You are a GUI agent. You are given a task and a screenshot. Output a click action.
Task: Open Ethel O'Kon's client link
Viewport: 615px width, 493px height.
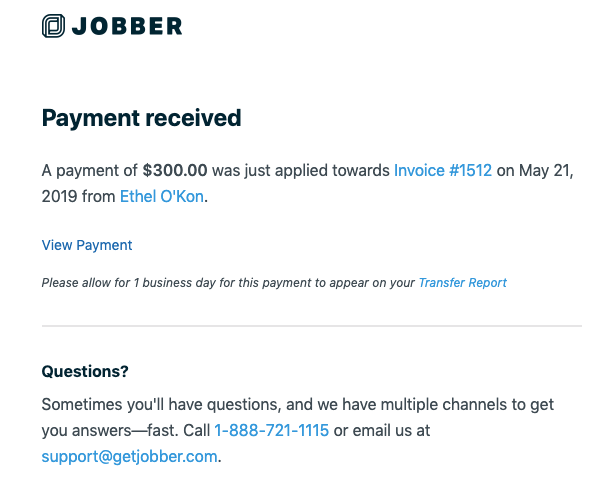[x=162, y=196]
